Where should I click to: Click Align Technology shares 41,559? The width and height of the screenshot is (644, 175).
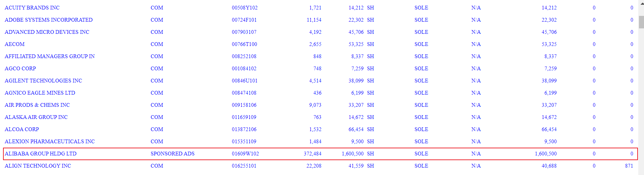click(356, 166)
